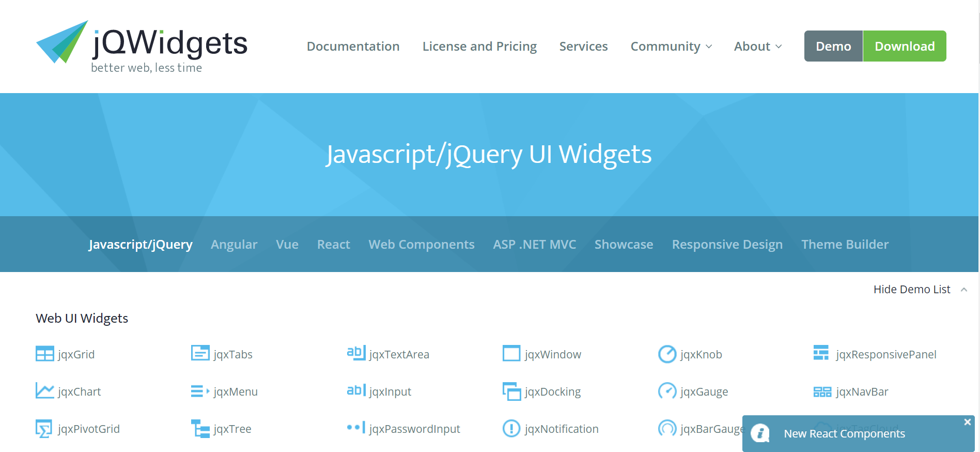Click the jqxNotification exclamation icon
The width and height of the screenshot is (980, 452).
[511, 428]
